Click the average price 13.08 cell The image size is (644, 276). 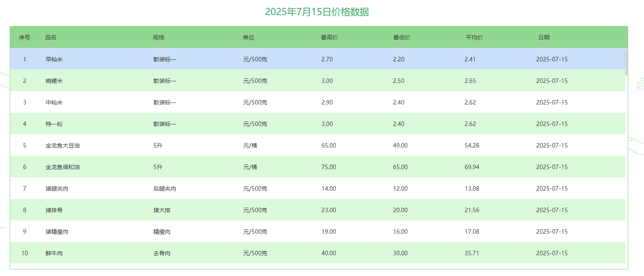pos(472,189)
